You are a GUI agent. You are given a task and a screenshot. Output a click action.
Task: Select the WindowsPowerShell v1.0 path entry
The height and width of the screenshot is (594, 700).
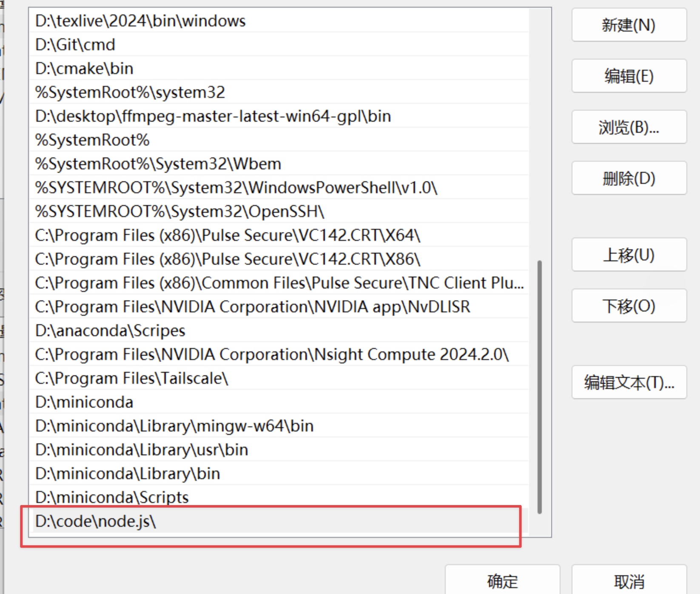point(236,188)
